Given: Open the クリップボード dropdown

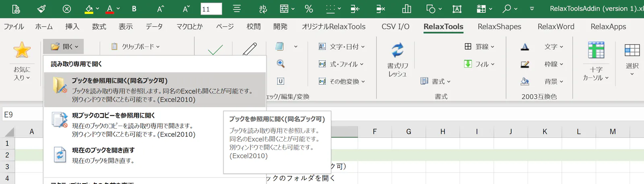Looking at the screenshot, I should tap(135, 47).
